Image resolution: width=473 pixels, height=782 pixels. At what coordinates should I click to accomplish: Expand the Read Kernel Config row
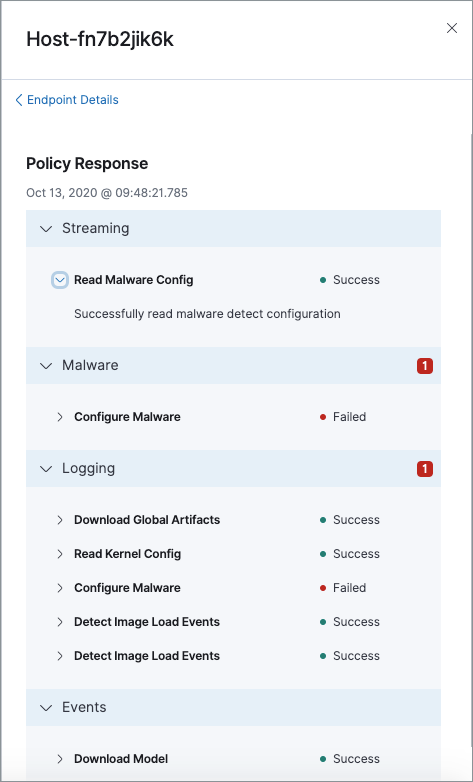(x=60, y=554)
